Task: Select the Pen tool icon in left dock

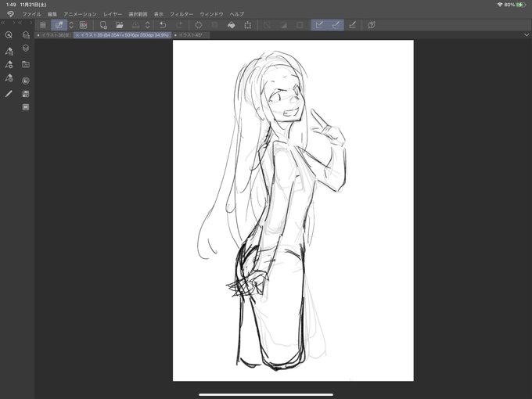Action: 9,94
